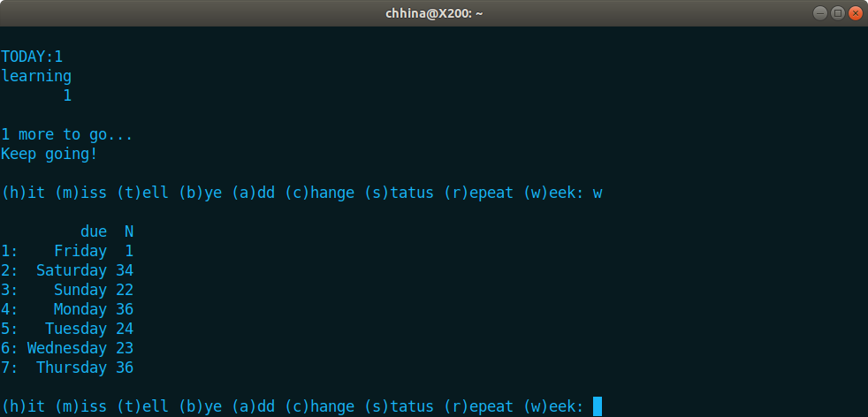Close the terminal window
The image size is (868, 417).
tap(856, 12)
